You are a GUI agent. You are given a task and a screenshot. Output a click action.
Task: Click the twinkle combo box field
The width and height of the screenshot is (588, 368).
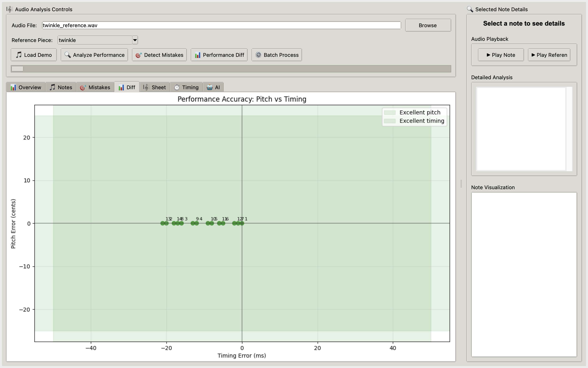click(95, 40)
